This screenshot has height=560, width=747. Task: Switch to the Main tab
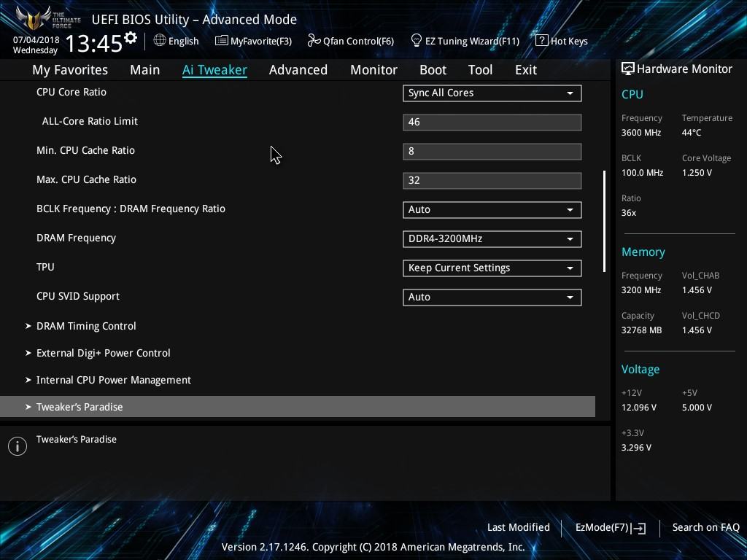pos(145,70)
